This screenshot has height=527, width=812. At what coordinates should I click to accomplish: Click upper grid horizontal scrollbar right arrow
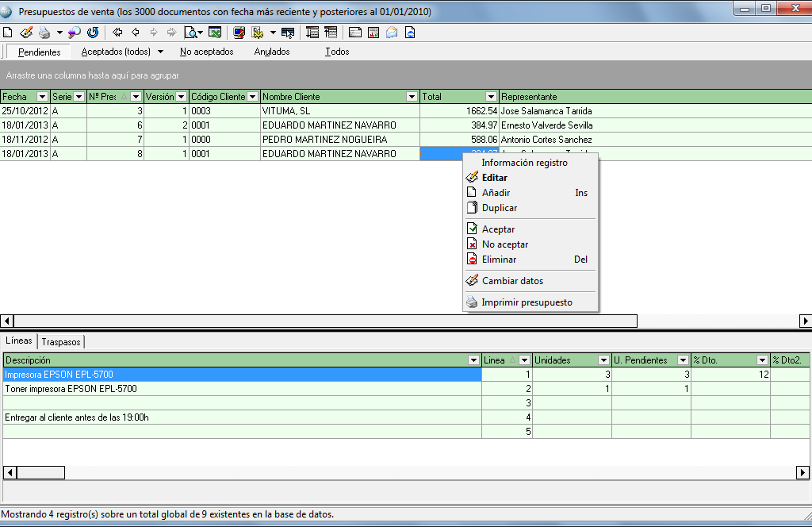coord(806,321)
